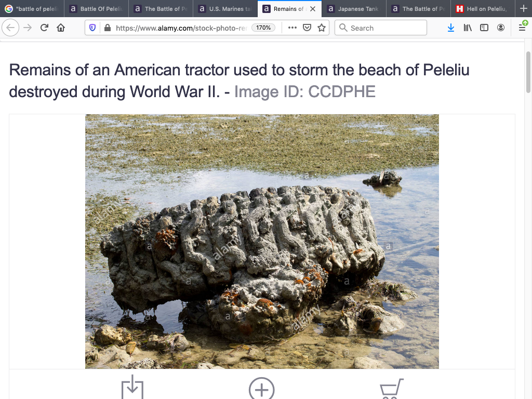Click the plus circle add-to-lightbox icon
Image resolution: width=532 pixels, height=399 pixels.
click(262, 389)
